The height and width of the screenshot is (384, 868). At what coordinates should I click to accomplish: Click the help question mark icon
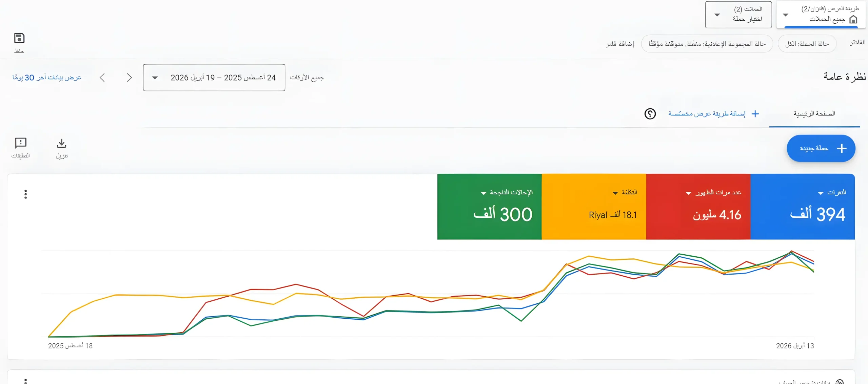[x=650, y=114]
